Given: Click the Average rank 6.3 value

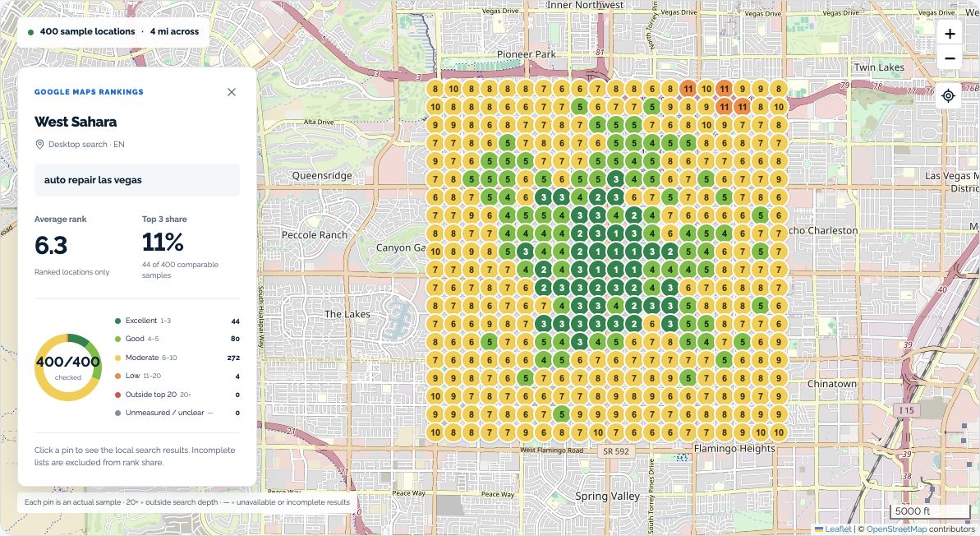Looking at the screenshot, I should tap(51, 245).
